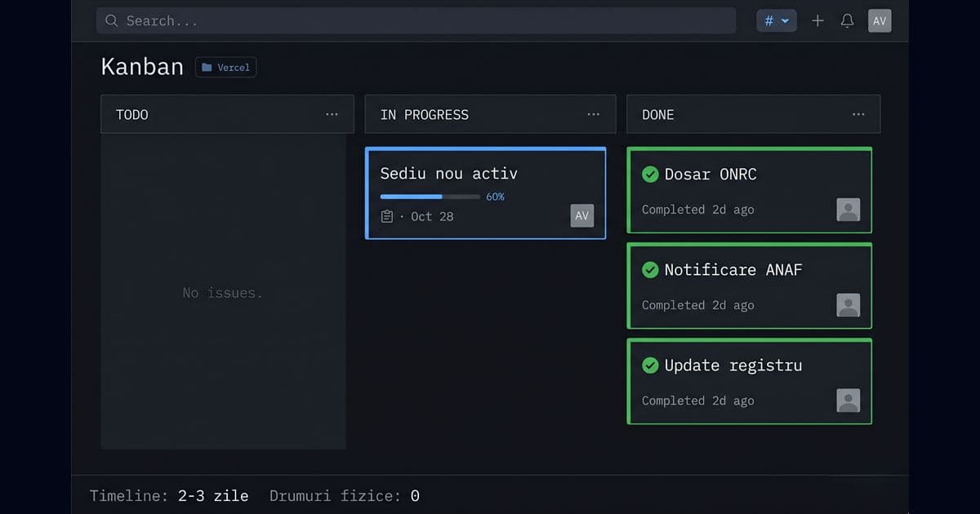This screenshot has height=514, width=980.
Task: Click the Oct 28 due date
Action: pyautogui.click(x=432, y=216)
